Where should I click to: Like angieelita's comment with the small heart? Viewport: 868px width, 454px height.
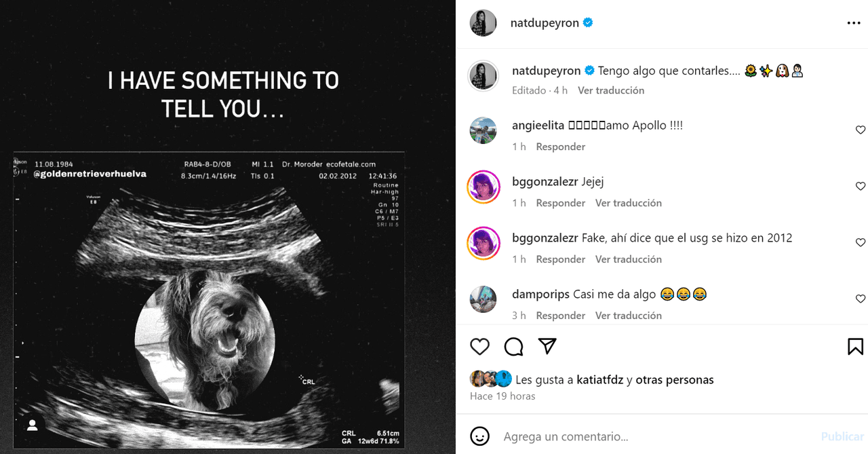coord(861,130)
